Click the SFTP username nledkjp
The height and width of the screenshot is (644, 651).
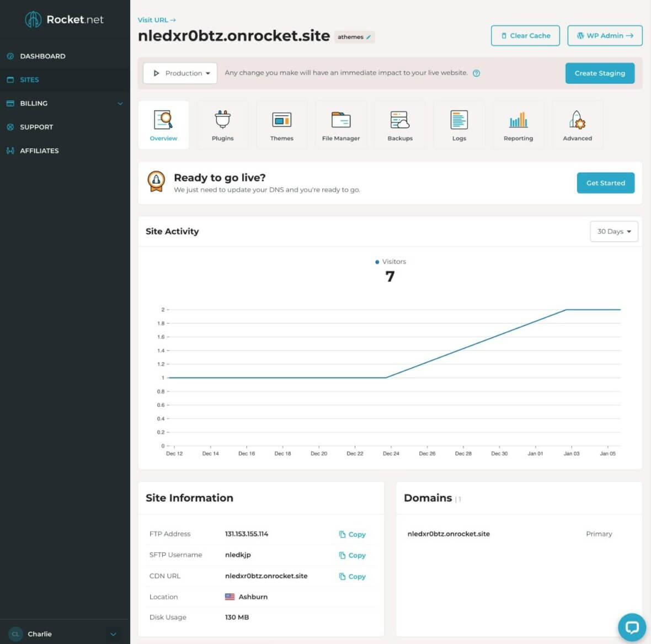tap(238, 555)
